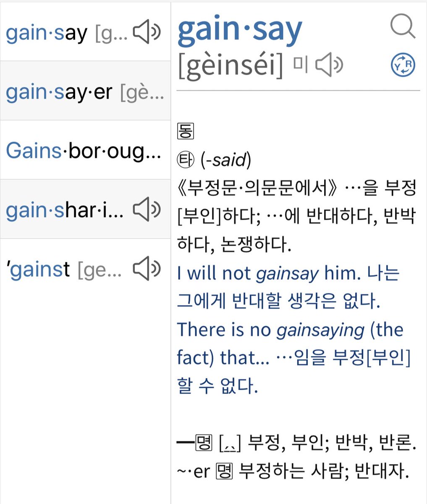Open the gain·say·er entry
Image resolution: width=427 pixels, height=504 pixels.
tap(59, 92)
